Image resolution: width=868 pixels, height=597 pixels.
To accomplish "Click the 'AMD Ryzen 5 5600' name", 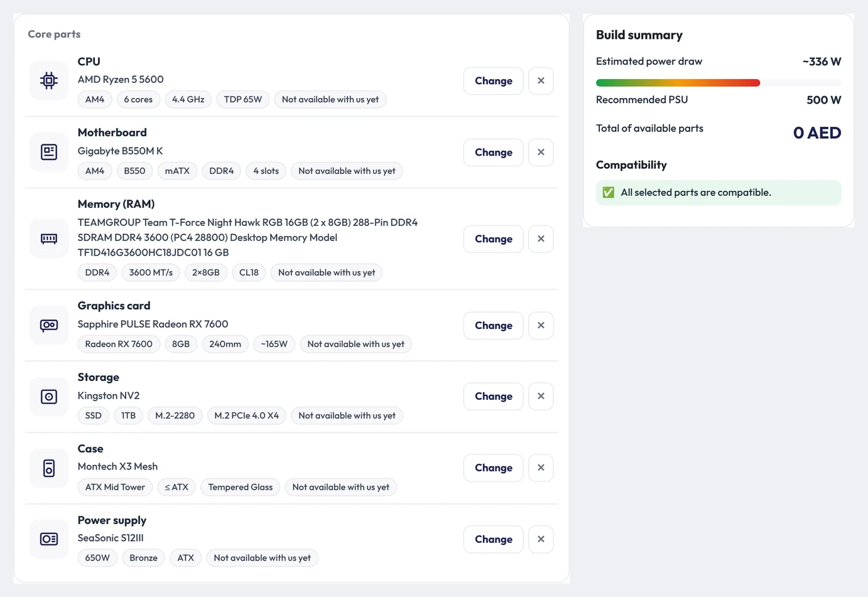I will point(121,79).
